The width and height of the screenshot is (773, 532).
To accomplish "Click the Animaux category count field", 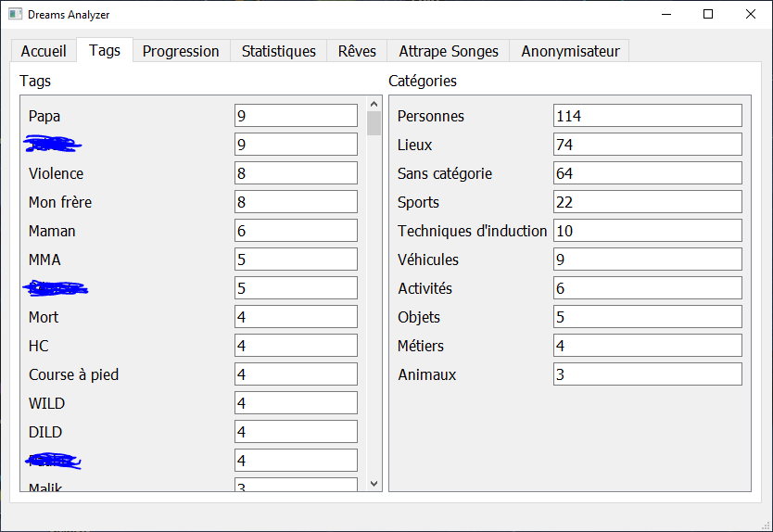I will coord(647,374).
